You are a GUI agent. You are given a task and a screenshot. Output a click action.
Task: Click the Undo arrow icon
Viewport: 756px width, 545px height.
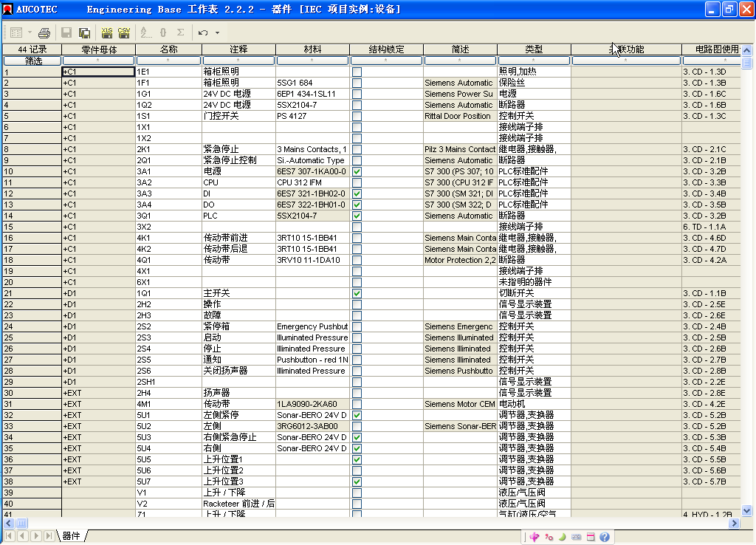click(x=203, y=32)
